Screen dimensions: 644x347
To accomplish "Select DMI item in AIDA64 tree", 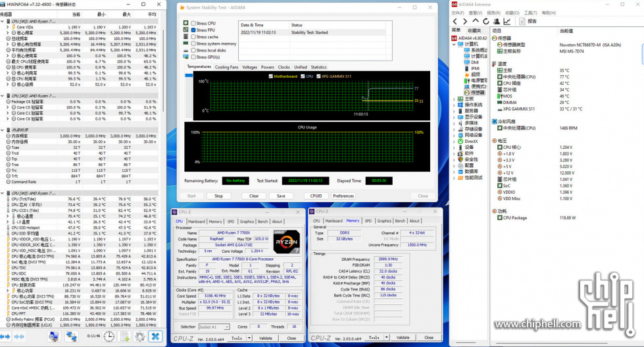I will pos(472,62).
